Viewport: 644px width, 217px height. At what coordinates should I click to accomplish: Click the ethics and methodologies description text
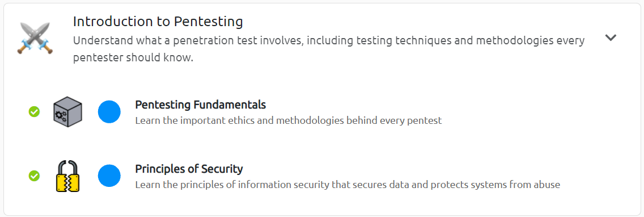coord(289,120)
